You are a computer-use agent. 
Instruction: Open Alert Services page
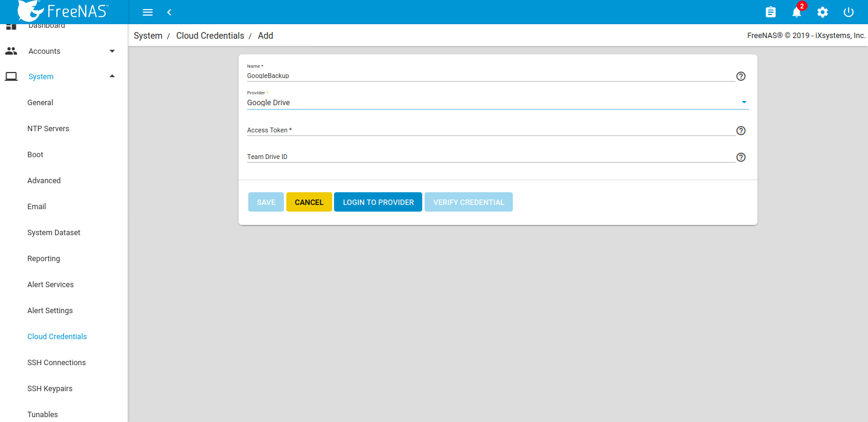coord(51,285)
